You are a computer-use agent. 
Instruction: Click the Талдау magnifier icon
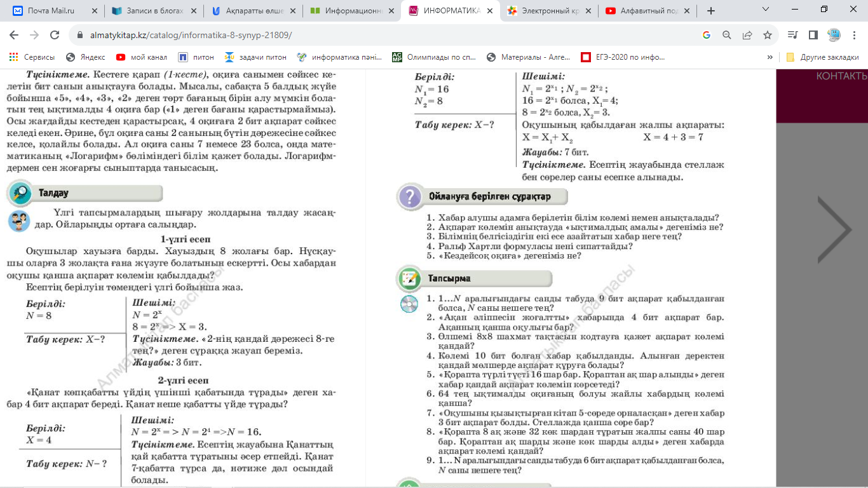pyautogui.click(x=20, y=193)
